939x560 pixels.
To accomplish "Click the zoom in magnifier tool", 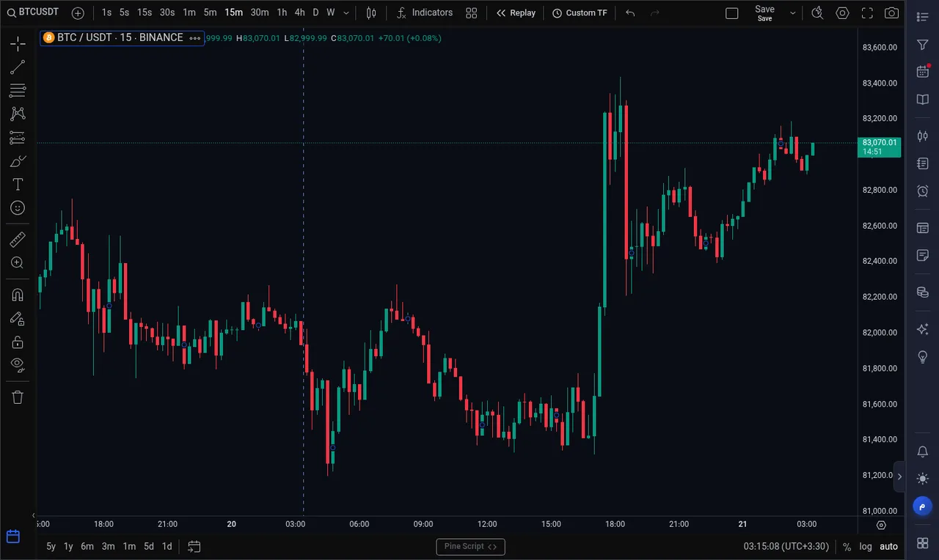I will (x=18, y=262).
